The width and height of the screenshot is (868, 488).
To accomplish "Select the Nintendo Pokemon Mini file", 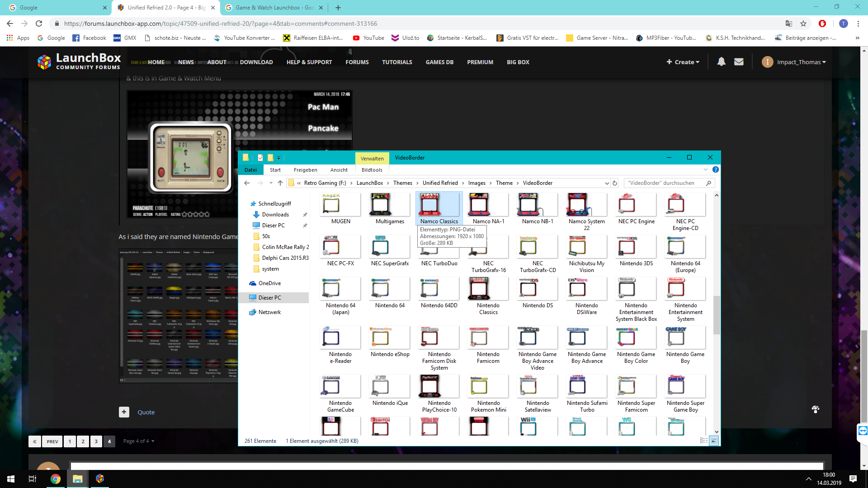I will point(488,394).
